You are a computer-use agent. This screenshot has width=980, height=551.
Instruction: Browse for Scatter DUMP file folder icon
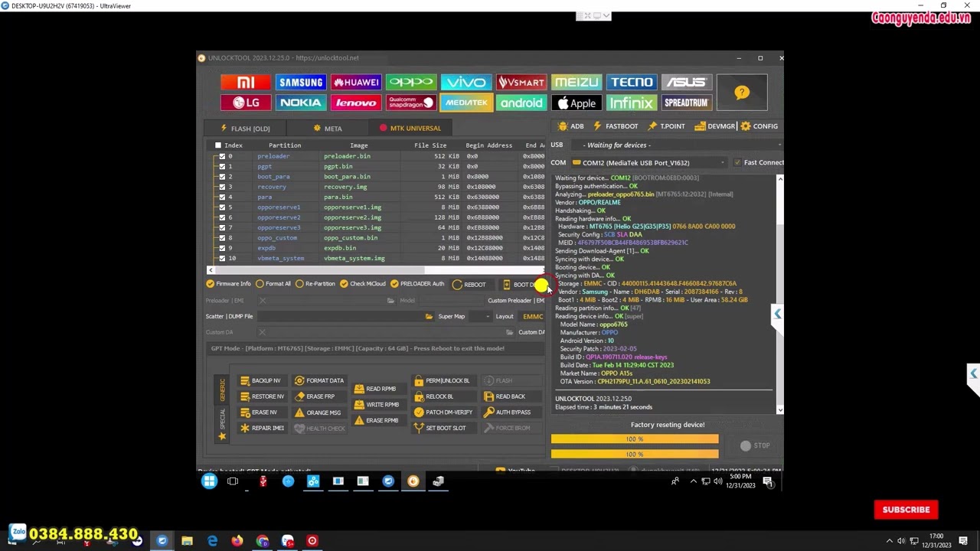click(x=429, y=316)
